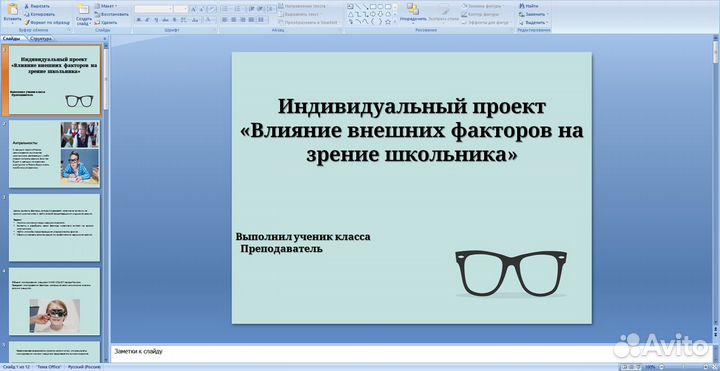
Task: Open the character spacing menu
Action: 183,20
